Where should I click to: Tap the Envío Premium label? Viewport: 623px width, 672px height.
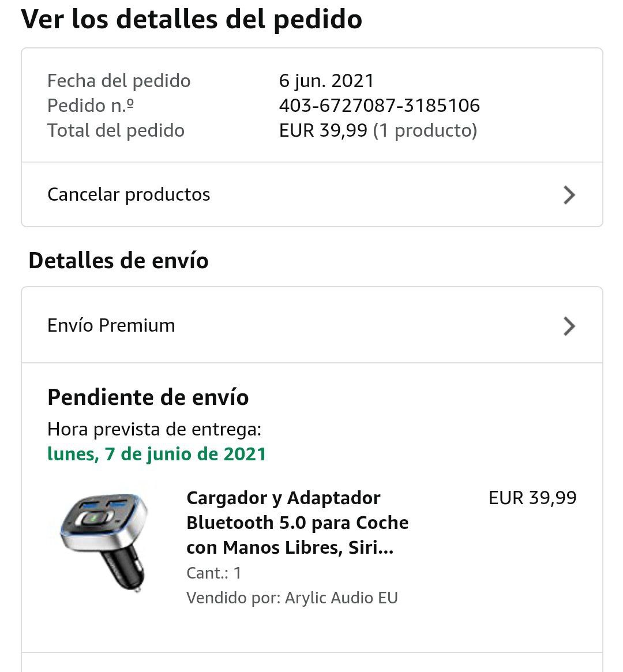(111, 325)
